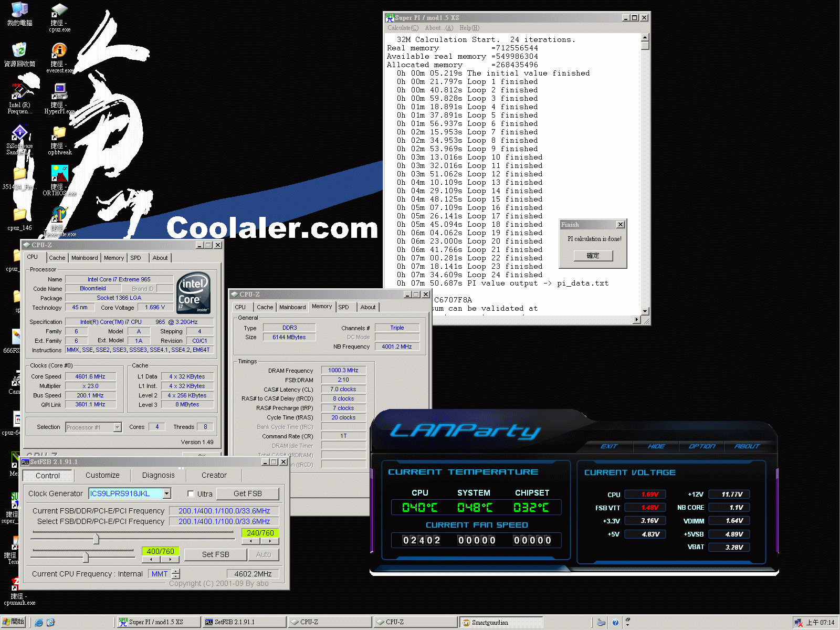This screenshot has height=630, width=840.
Task: Click the Super PI scrollbar down arrow
Action: click(645, 311)
